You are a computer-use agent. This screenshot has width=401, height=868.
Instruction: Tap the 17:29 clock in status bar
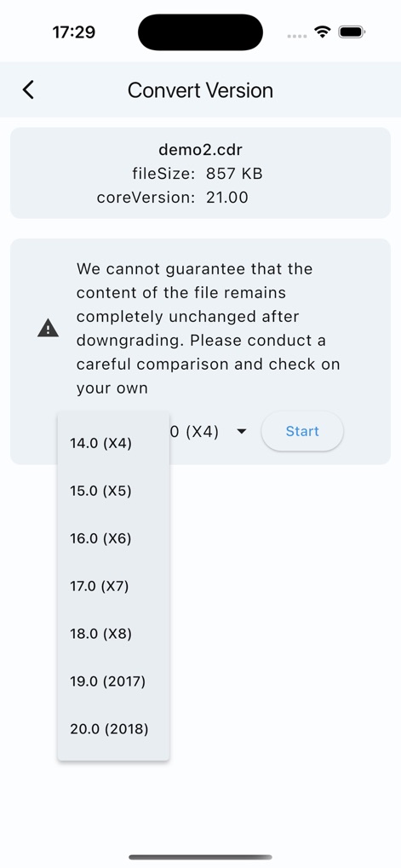74,32
